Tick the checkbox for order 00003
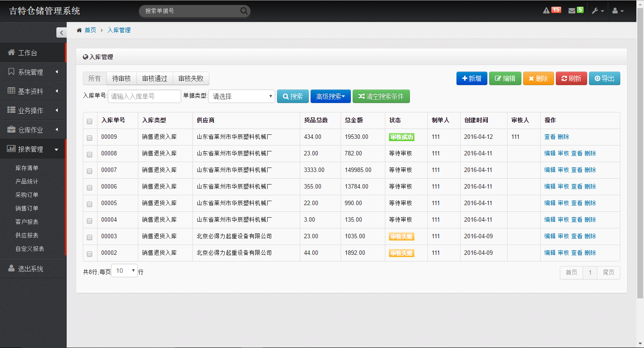644x348 pixels. point(90,237)
